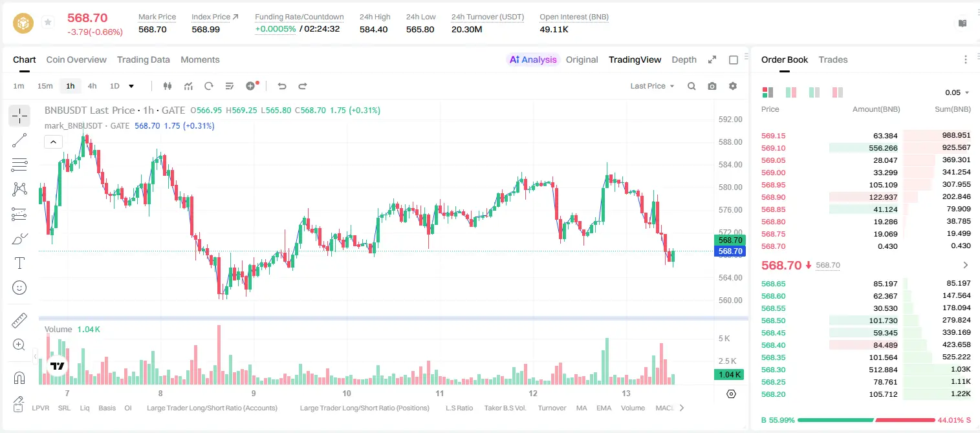The image size is (980, 433).
Task: Open the Coin Overview tab
Action: point(76,59)
